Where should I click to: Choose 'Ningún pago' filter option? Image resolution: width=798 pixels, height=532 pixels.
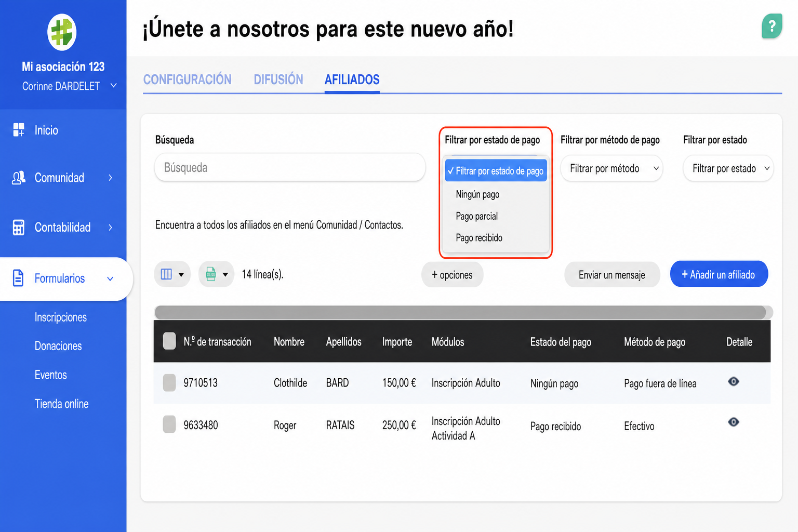[477, 194]
